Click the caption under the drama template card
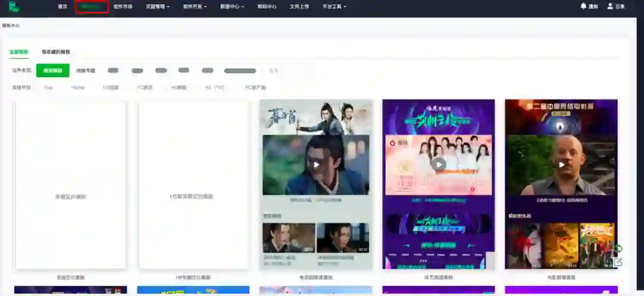The height and width of the screenshot is (296, 644). 316,277
